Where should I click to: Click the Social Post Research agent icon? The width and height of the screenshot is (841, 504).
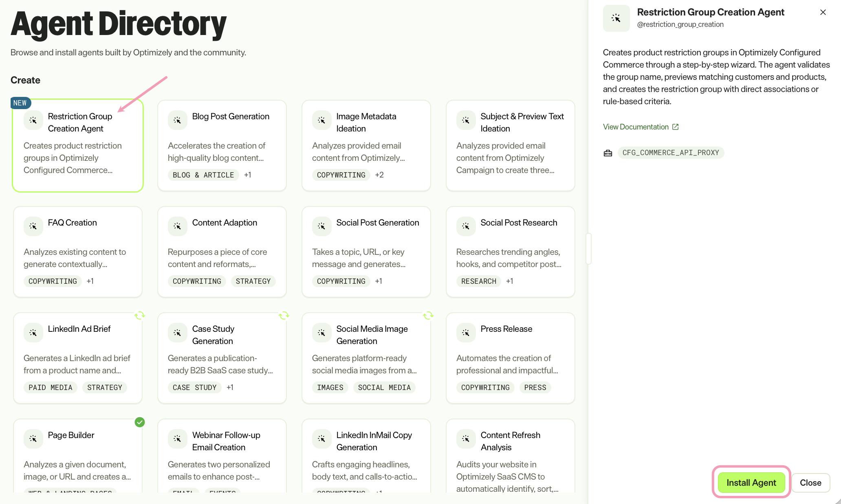pos(466,226)
